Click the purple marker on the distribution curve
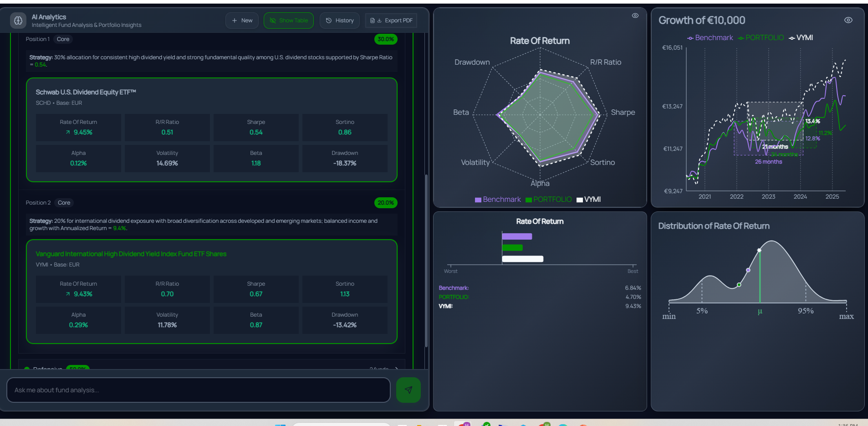Viewport: 868px width, 426px height. (748, 270)
